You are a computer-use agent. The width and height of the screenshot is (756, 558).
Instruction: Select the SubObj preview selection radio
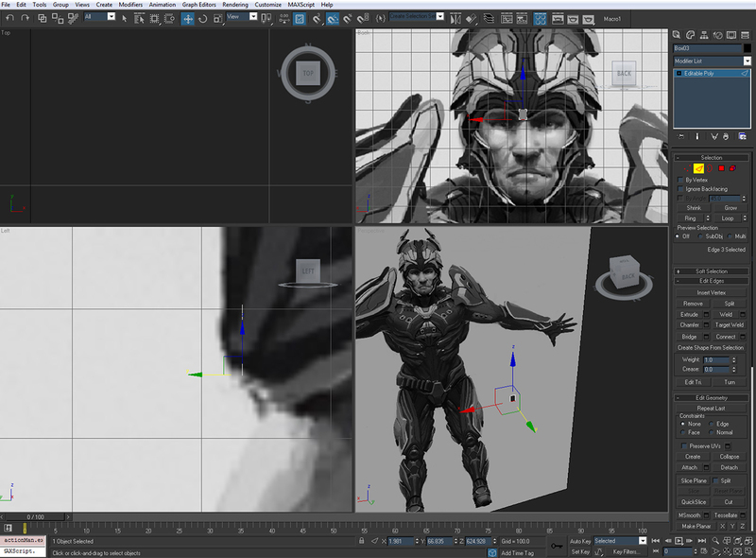tap(700, 236)
